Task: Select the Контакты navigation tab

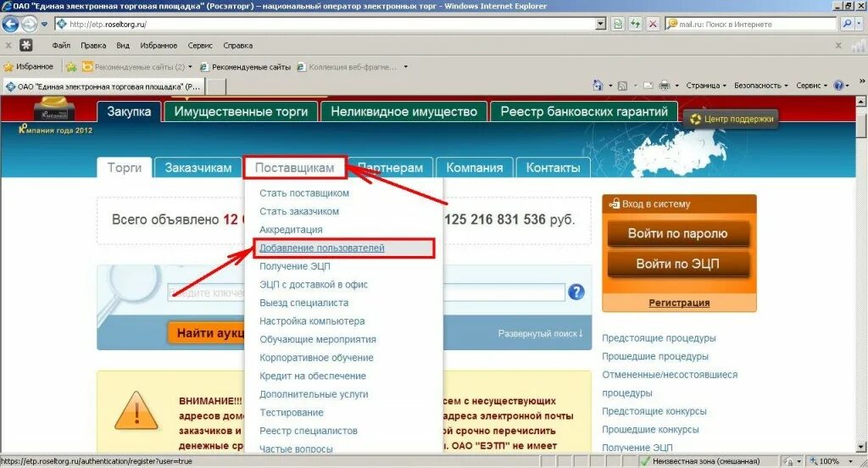Action: [x=553, y=167]
